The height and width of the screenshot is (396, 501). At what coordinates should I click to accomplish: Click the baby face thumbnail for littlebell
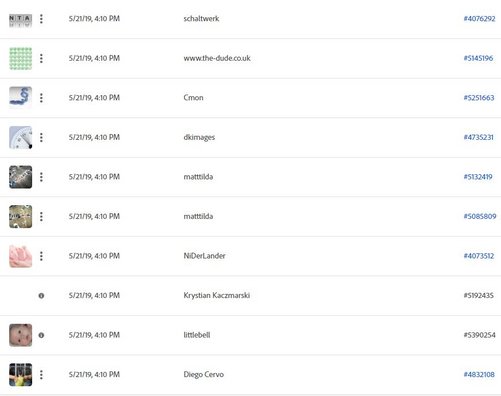pos(21,335)
